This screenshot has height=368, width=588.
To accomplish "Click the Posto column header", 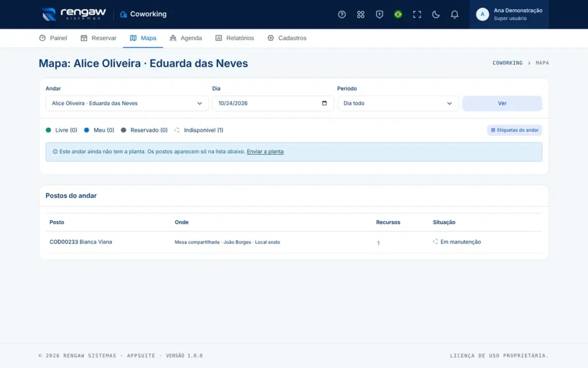I will (x=57, y=223).
